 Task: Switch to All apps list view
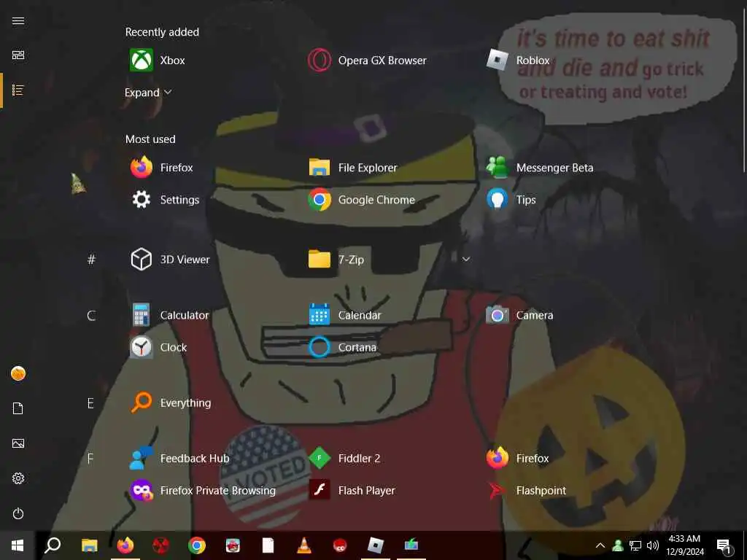[x=18, y=90]
